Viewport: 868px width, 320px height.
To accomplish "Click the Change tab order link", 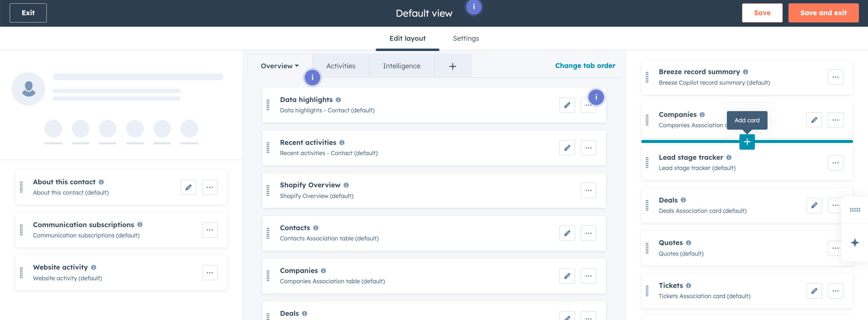I will point(585,66).
